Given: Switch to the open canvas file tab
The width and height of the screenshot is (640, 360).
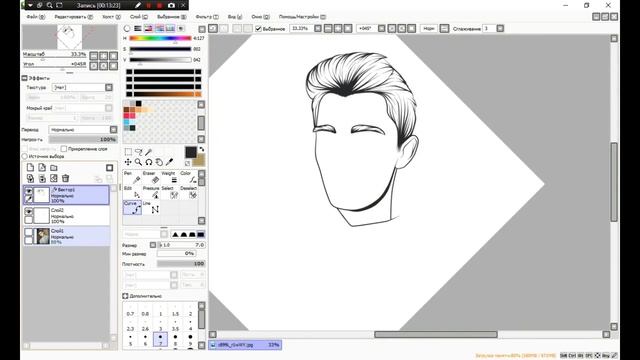Looking at the screenshot, I should coord(245,345).
